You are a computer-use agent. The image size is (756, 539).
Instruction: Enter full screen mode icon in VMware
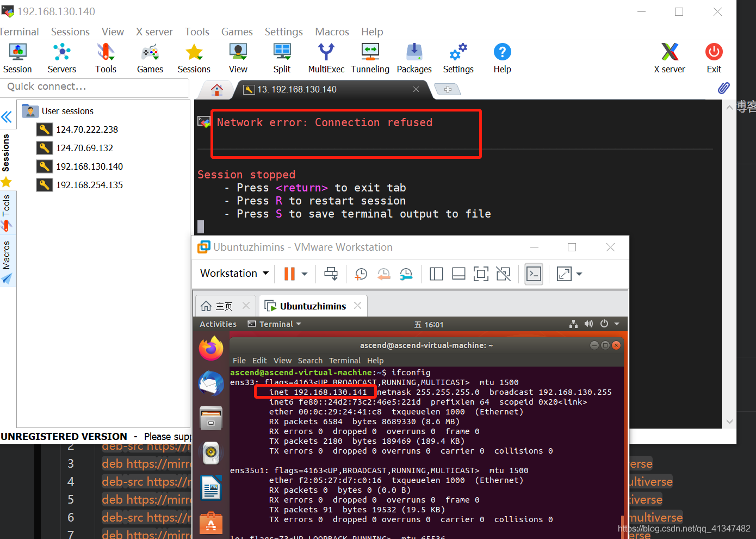(x=481, y=274)
